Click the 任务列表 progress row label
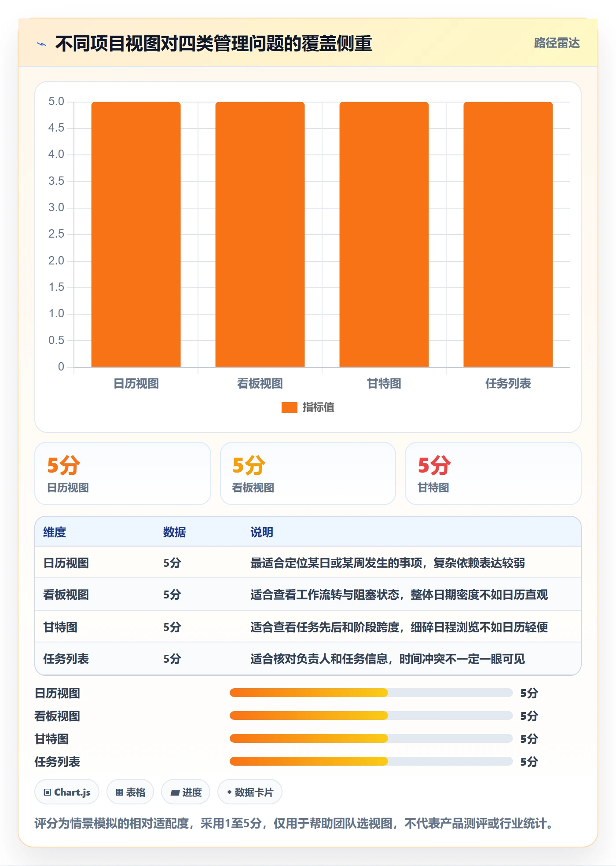 point(58,762)
